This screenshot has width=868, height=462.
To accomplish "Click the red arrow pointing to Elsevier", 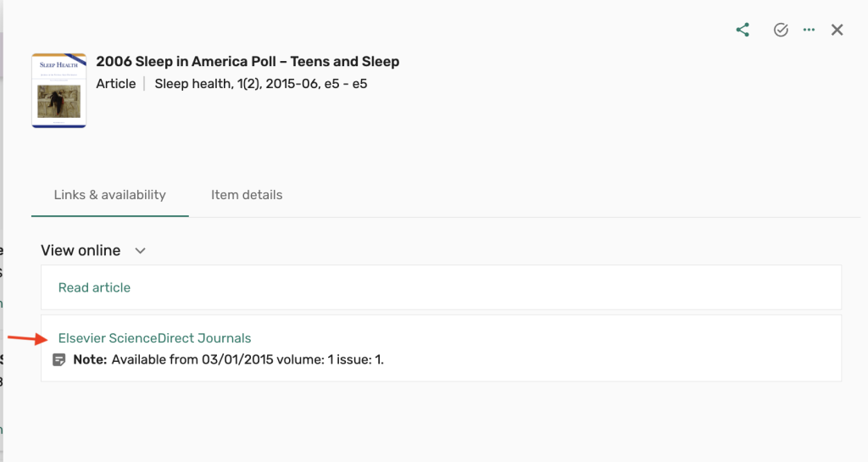I will (27, 339).
